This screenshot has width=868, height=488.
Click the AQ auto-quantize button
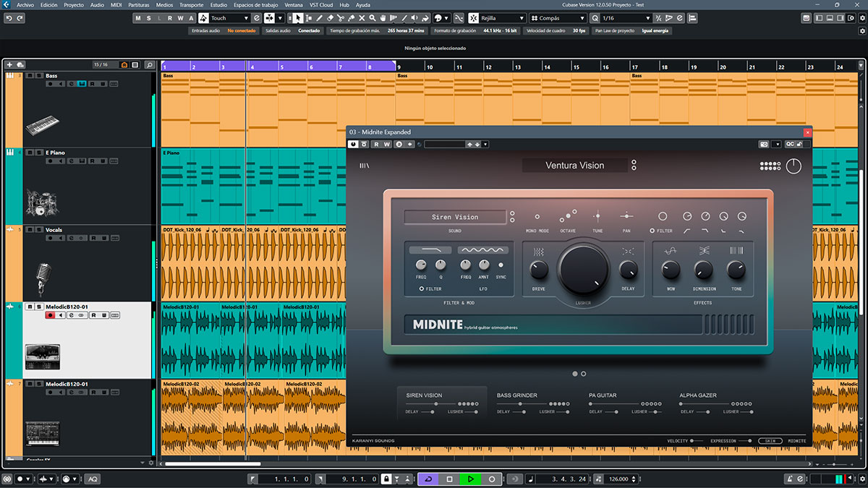coord(93,479)
